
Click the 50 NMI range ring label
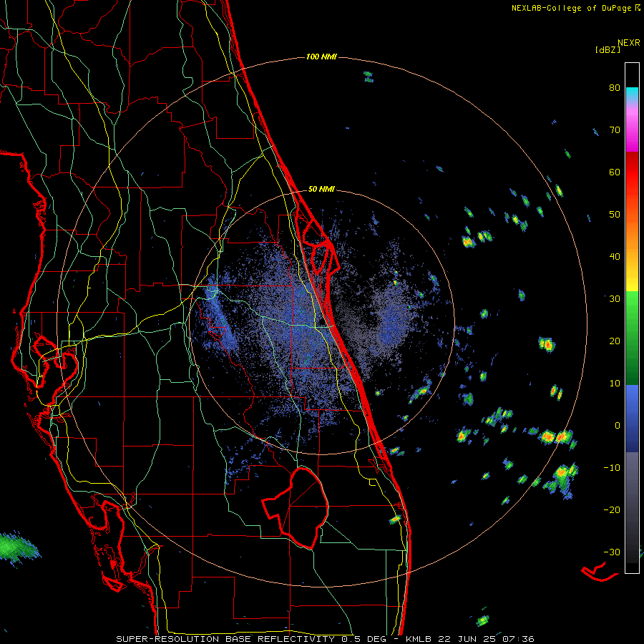click(x=321, y=190)
